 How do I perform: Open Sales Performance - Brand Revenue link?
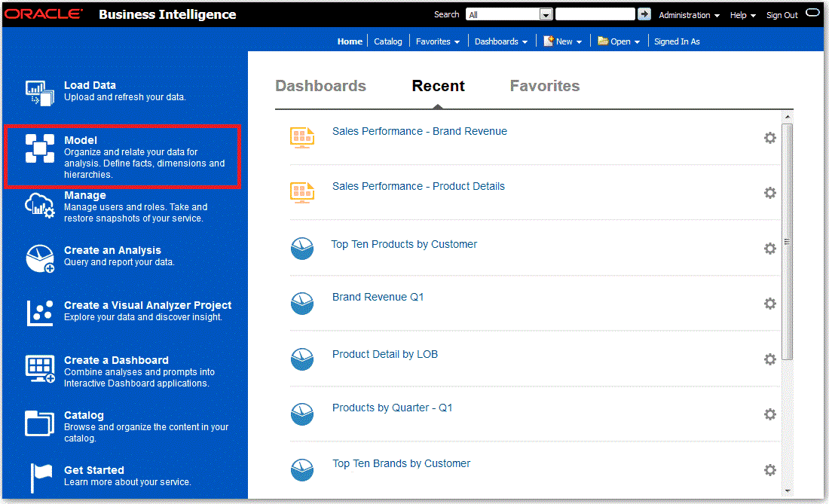[419, 132]
